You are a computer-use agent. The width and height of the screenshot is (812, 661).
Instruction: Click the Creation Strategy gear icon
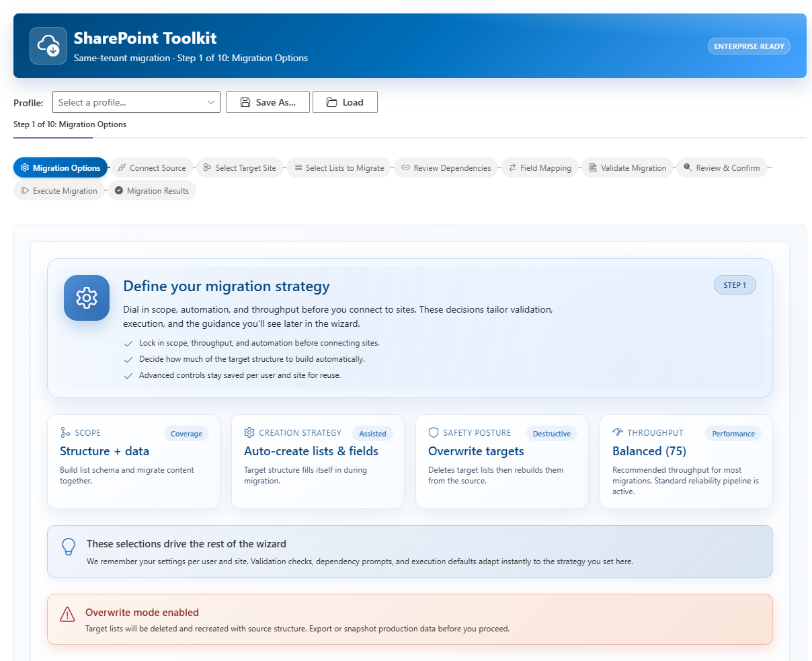click(x=249, y=432)
